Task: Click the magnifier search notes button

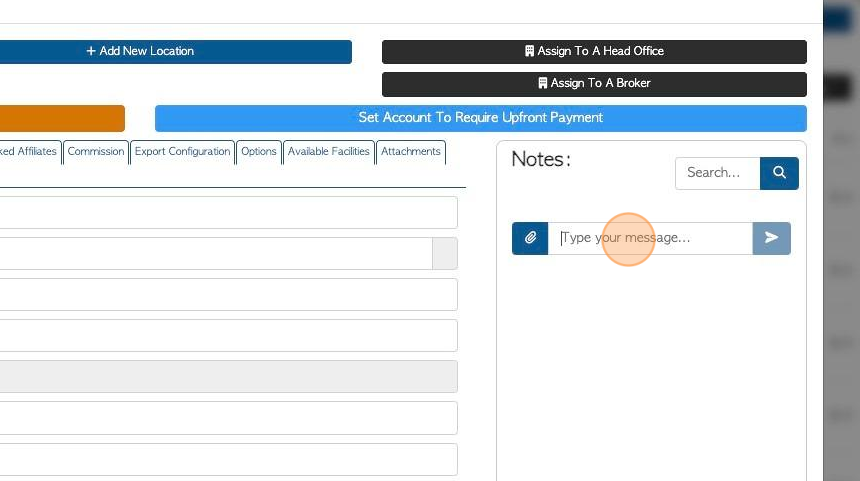Action: 779,173
